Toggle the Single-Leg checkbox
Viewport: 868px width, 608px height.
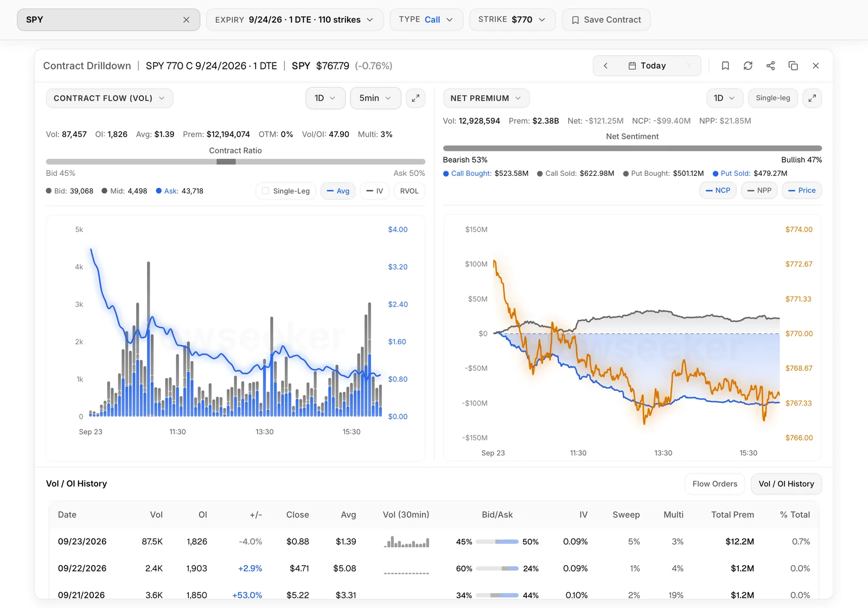265,191
